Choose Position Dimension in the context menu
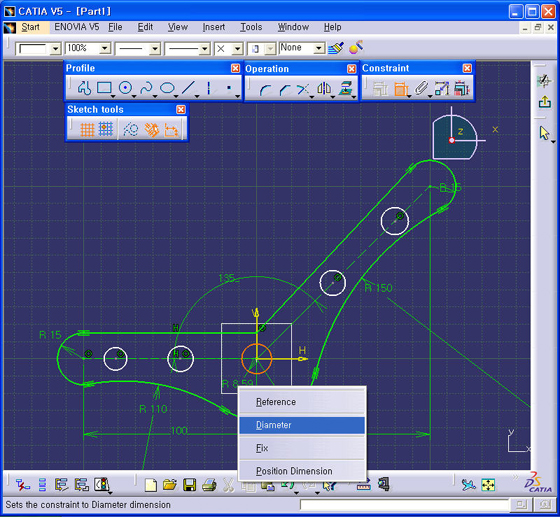Screen dimensions: 560x517 302,471
